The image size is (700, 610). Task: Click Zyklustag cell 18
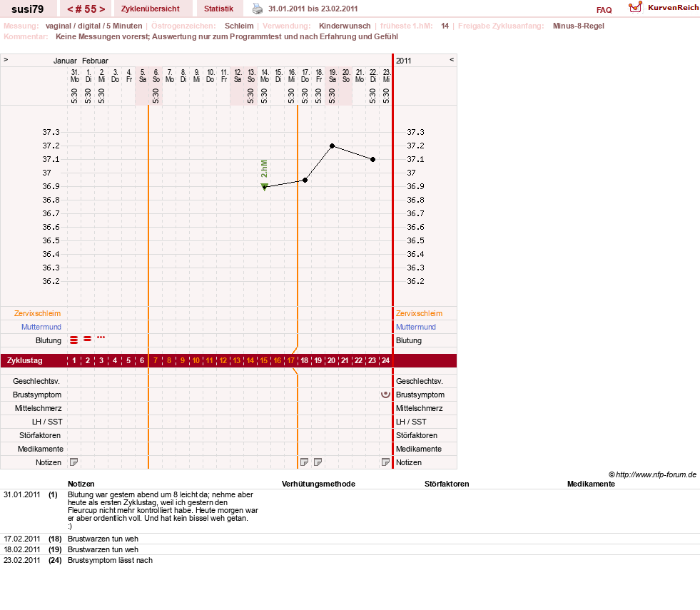pyautogui.click(x=305, y=360)
